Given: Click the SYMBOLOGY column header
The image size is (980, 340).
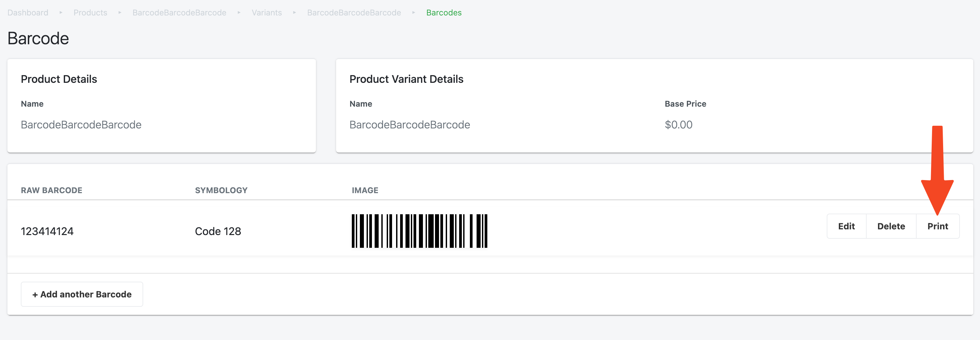Looking at the screenshot, I should coord(221,190).
